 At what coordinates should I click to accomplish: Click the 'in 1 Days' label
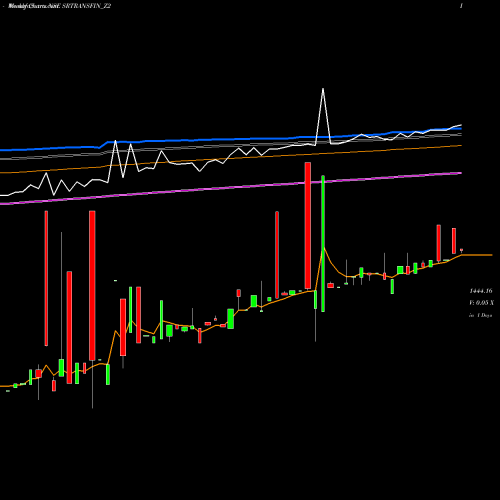pyautogui.click(x=480, y=315)
